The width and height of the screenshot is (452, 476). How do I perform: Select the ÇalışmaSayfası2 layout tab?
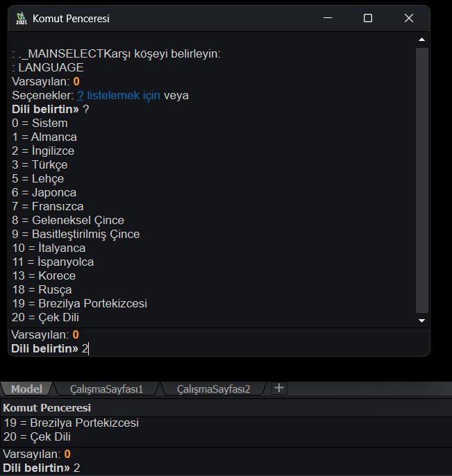pyautogui.click(x=213, y=389)
